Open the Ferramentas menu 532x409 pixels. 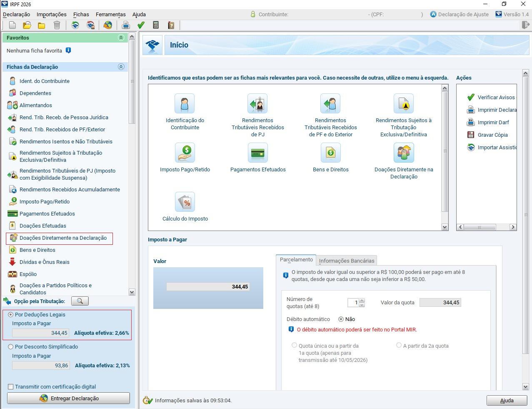tap(111, 14)
